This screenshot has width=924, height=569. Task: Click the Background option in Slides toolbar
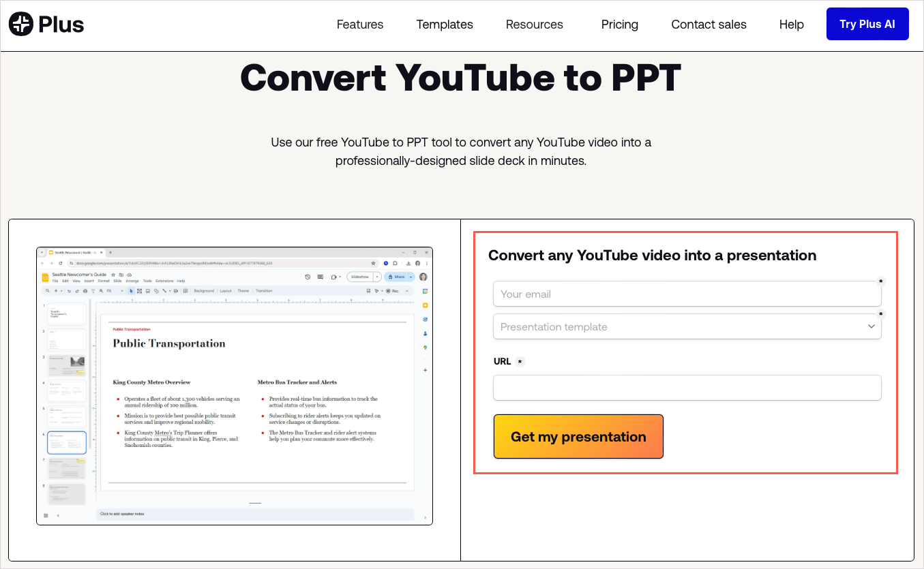pyautogui.click(x=204, y=291)
